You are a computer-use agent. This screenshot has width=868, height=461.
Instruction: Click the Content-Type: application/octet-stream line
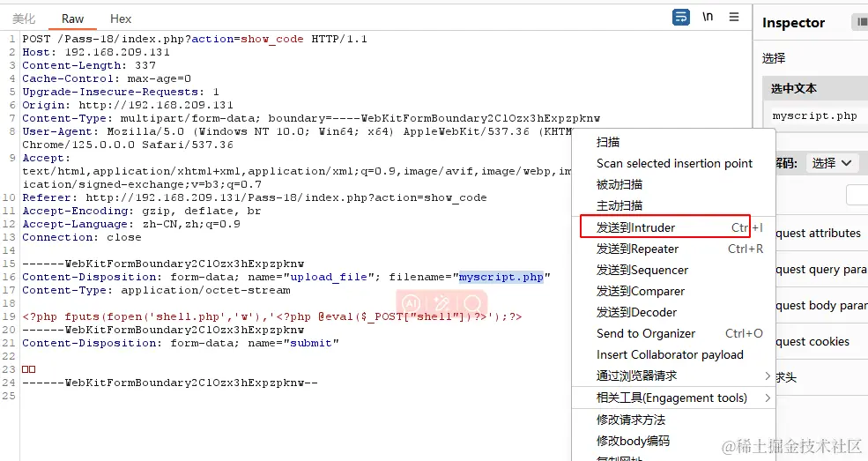(156, 290)
